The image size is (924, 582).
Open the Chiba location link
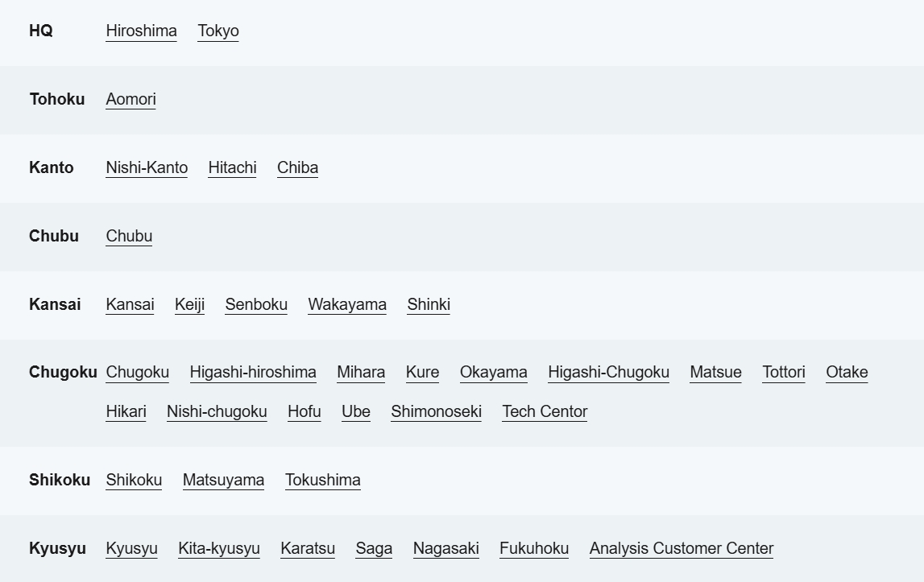pyautogui.click(x=297, y=167)
